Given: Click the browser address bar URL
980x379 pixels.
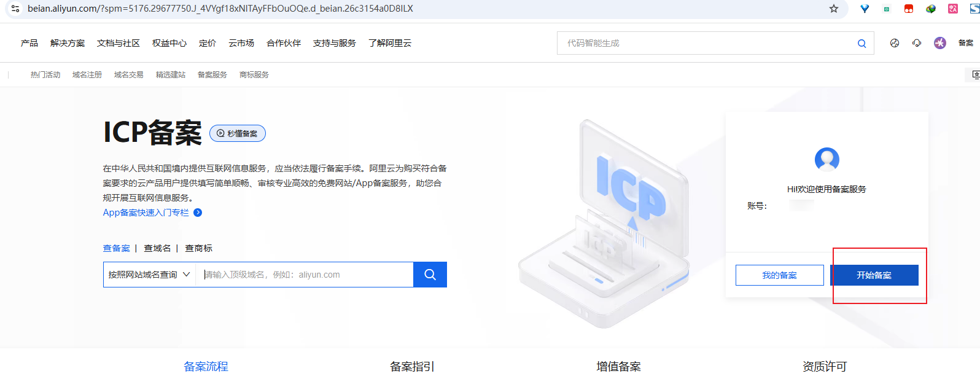Looking at the screenshot, I should 220,9.
